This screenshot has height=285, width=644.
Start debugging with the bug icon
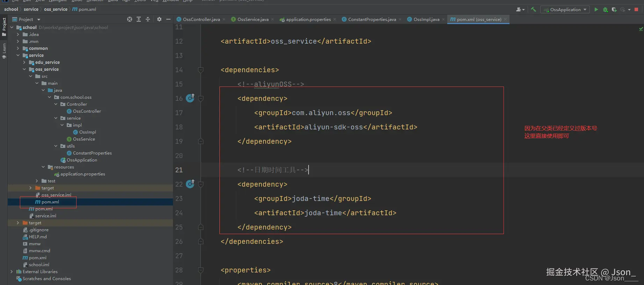coord(605,9)
